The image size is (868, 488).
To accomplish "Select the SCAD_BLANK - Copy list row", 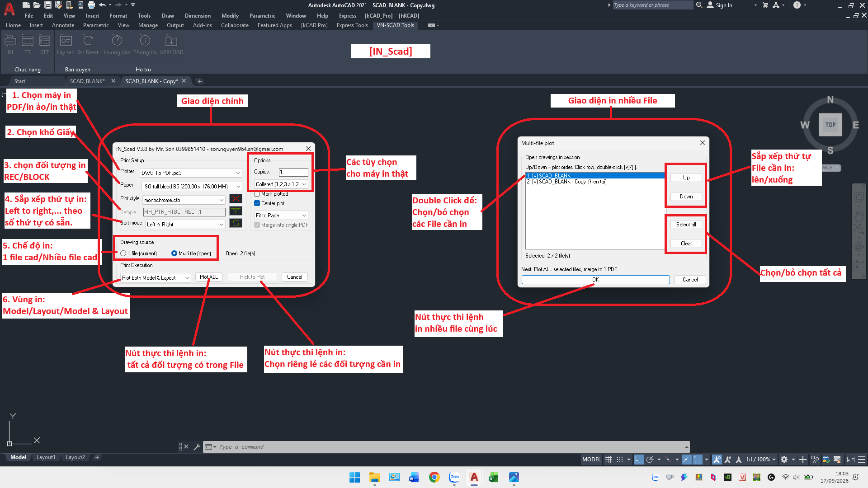I will coord(595,182).
